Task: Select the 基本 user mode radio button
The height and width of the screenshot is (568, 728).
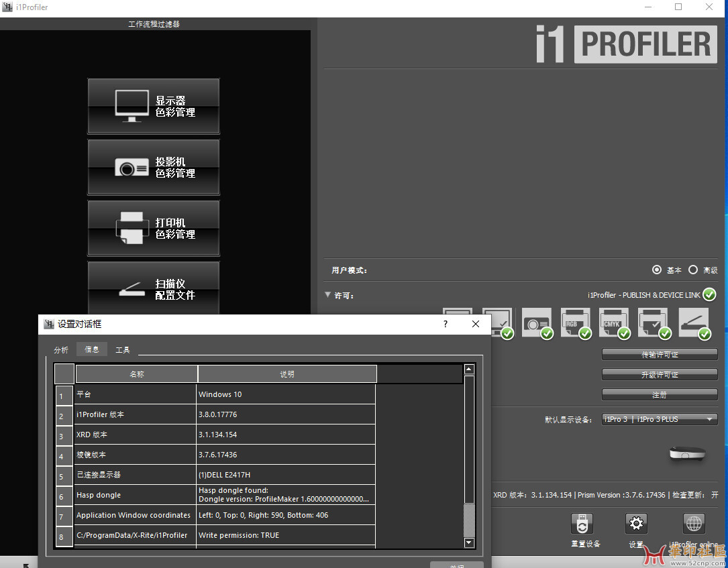Action: [656, 270]
